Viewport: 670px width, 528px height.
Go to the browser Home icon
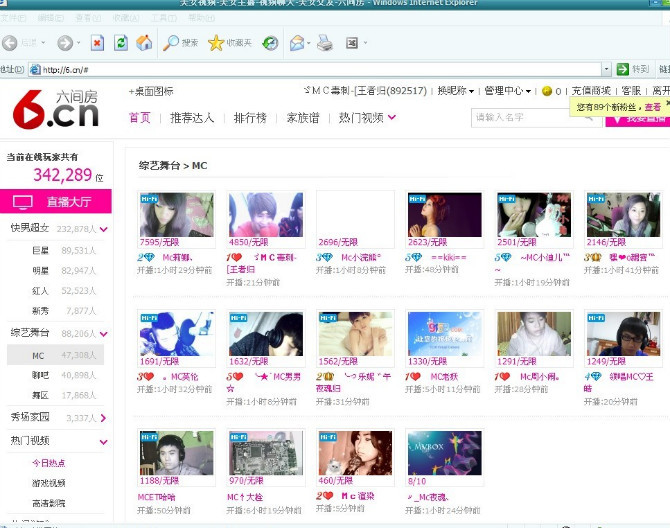(144, 43)
